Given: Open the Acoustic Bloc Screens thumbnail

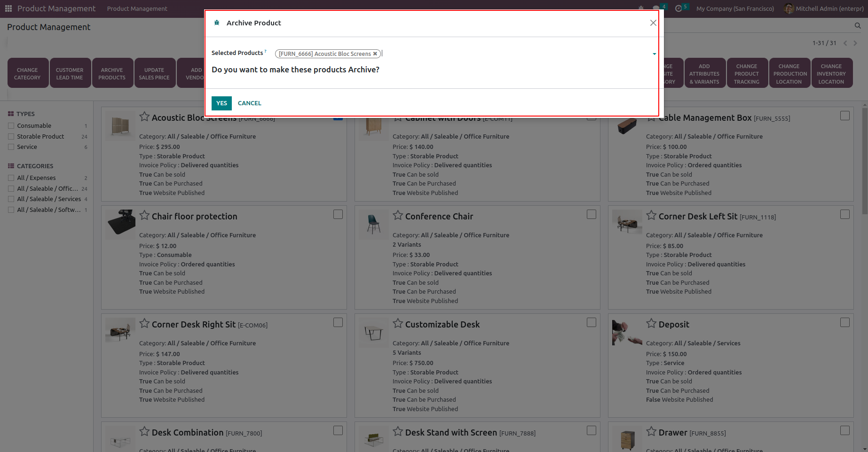Looking at the screenshot, I should pos(120,126).
